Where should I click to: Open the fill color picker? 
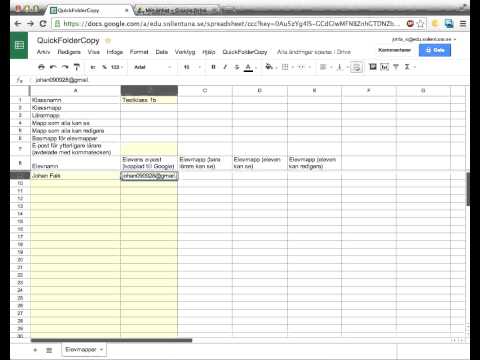pos(269,67)
